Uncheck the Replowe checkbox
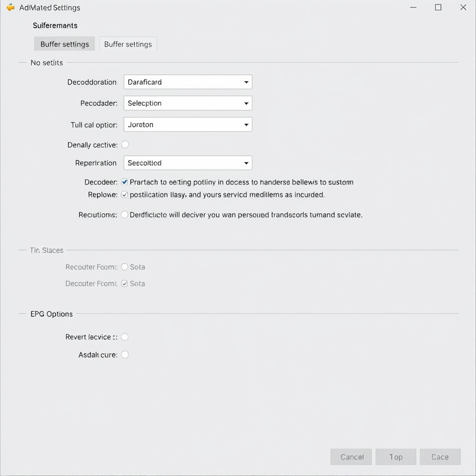The width and height of the screenshot is (476, 476). tap(125, 195)
